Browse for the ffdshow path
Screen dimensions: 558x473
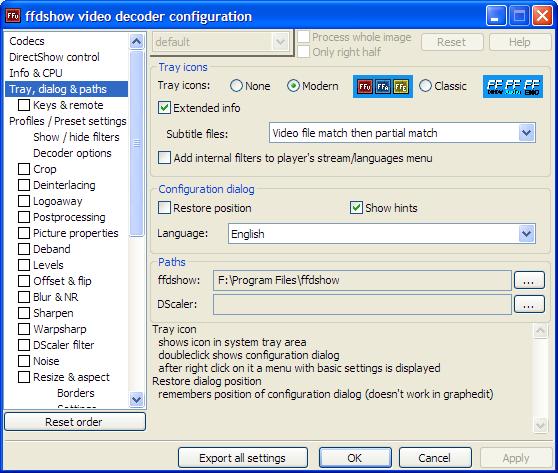tap(529, 280)
